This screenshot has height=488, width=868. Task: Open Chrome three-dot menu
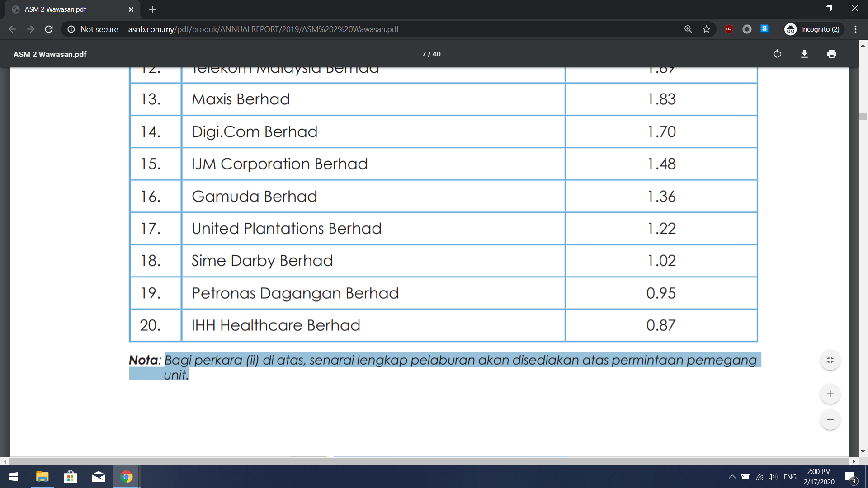855,29
